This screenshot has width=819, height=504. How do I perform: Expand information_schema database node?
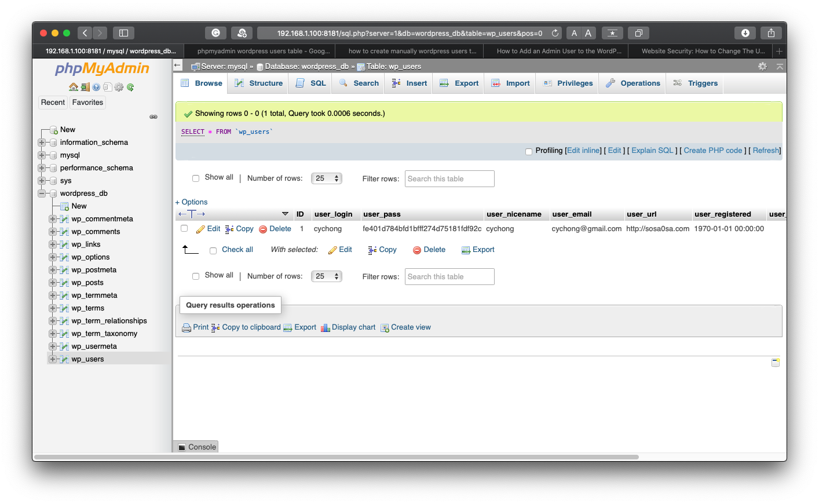(x=42, y=143)
